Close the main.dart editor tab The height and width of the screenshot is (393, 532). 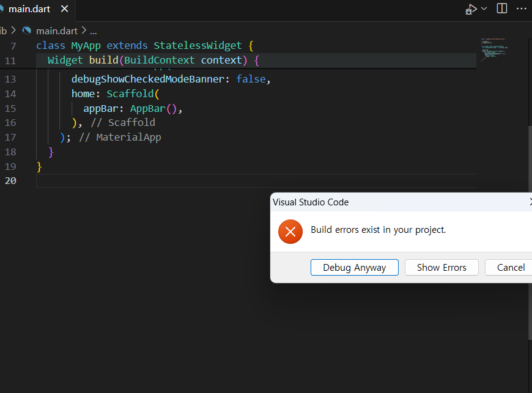click(64, 9)
